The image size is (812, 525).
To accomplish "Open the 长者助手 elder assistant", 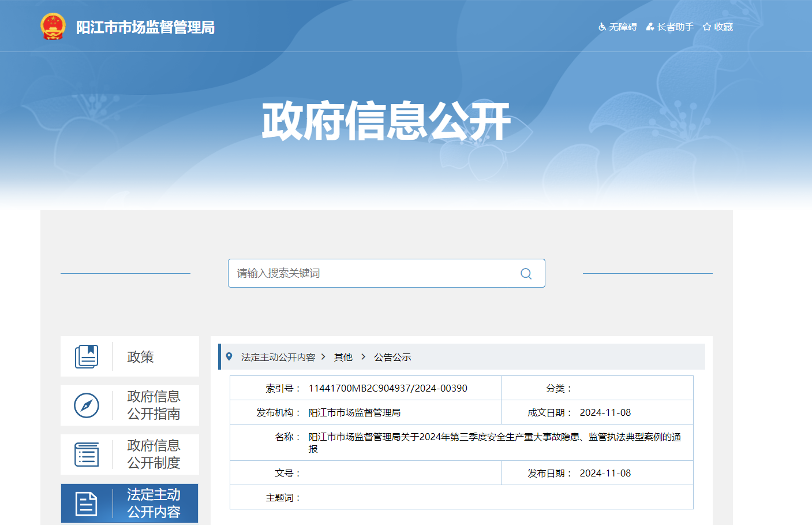I will point(670,27).
